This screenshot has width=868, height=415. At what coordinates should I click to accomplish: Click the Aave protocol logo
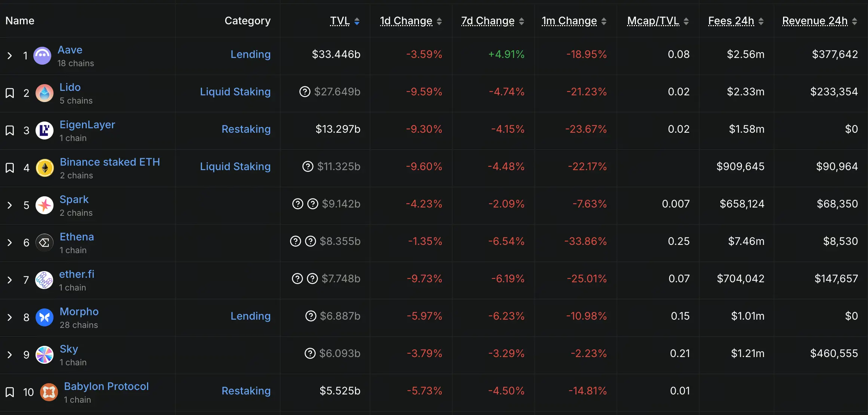(42, 55)
